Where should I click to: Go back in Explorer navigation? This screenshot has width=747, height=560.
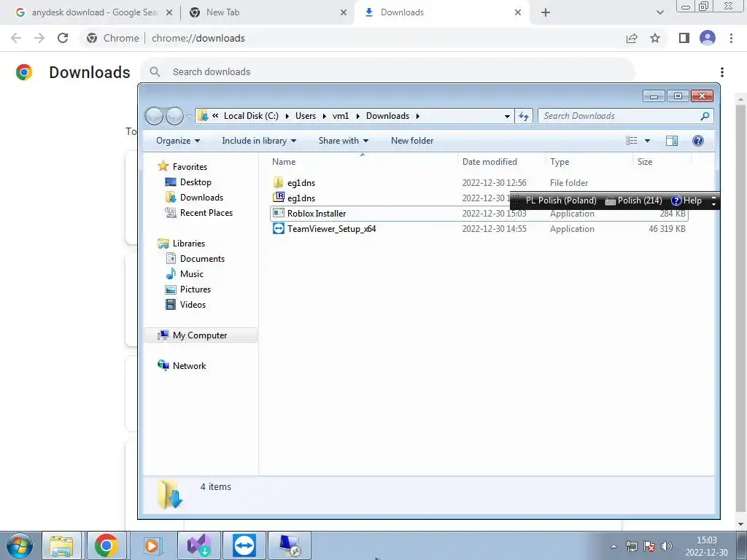(x=154, y=116)
